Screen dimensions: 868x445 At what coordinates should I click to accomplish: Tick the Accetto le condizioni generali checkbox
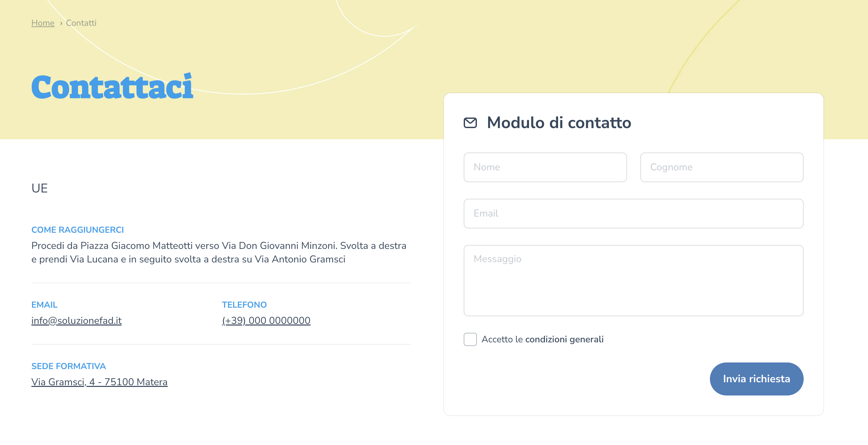point(470,339)
